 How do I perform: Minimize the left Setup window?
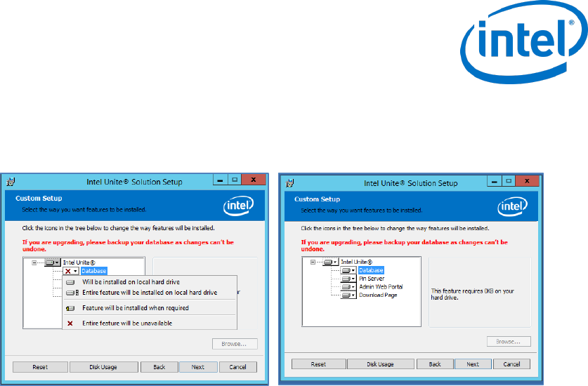[220, 180]
